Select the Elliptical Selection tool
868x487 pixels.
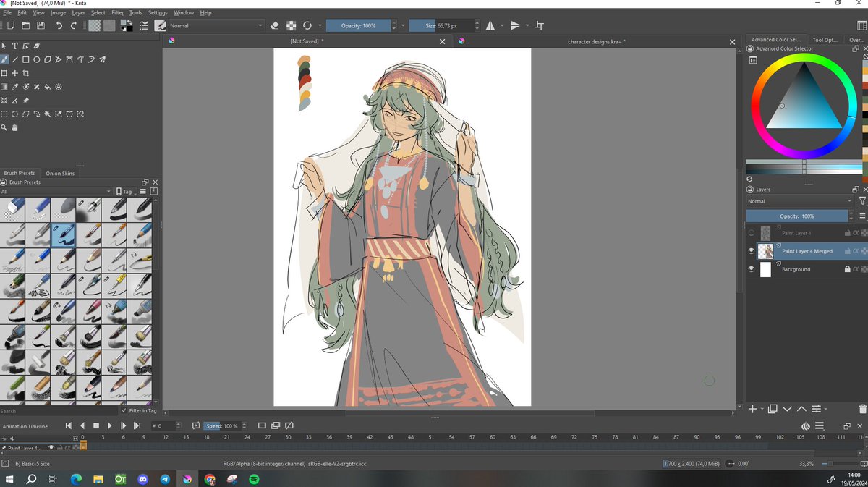14,114
